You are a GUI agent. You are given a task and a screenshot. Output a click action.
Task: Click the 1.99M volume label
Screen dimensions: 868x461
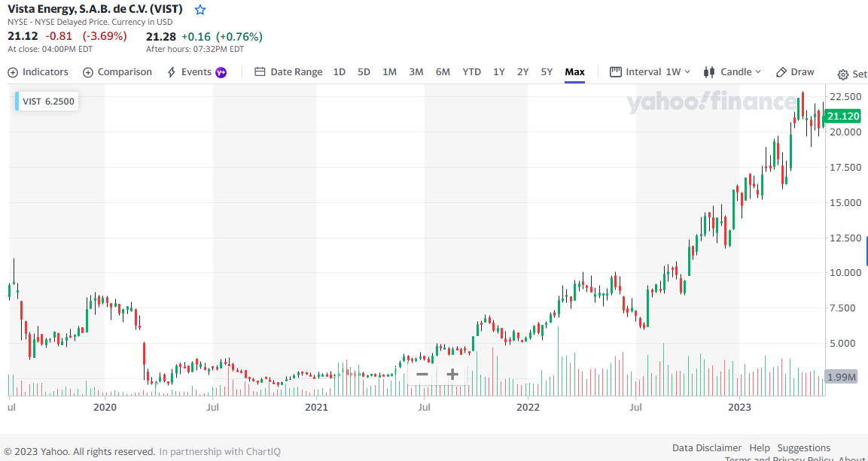(842, 378)
